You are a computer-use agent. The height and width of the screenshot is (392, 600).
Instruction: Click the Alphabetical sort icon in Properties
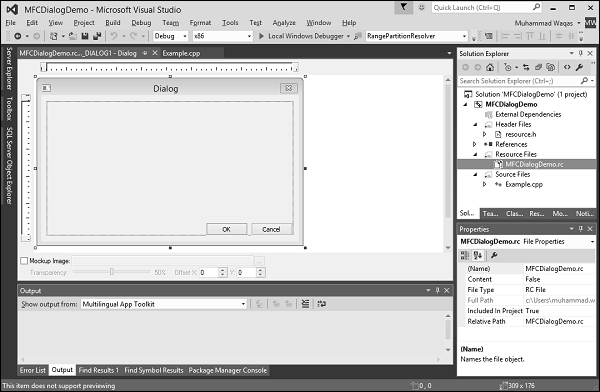(478, 255)
